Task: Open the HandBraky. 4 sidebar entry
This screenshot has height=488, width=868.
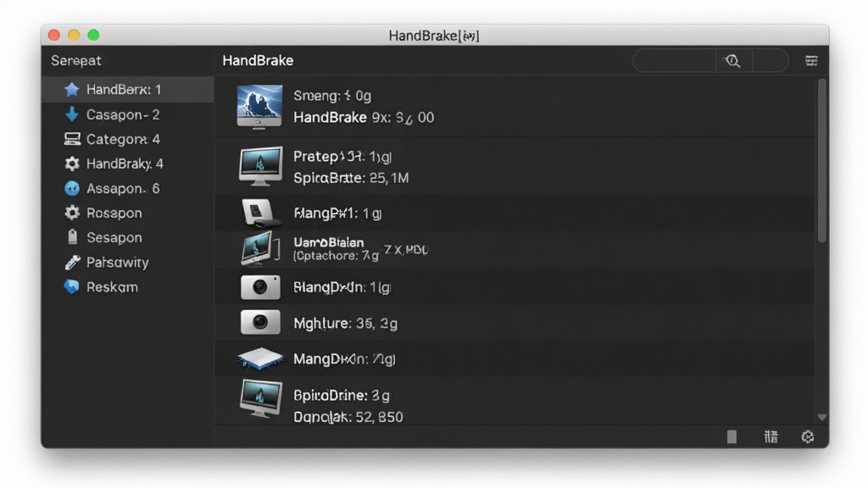Action: (x=128, y=164)
